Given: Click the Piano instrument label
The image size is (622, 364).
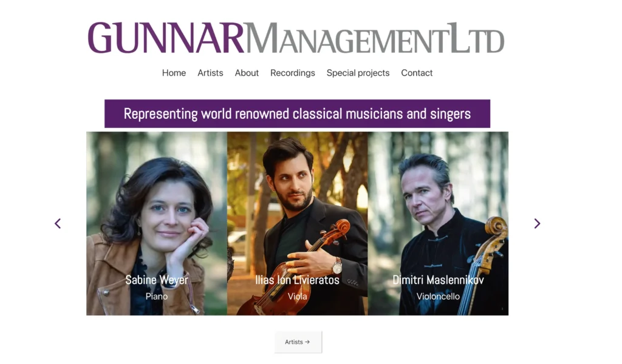Looking at the screenshot, I should (x=157, y=296).
